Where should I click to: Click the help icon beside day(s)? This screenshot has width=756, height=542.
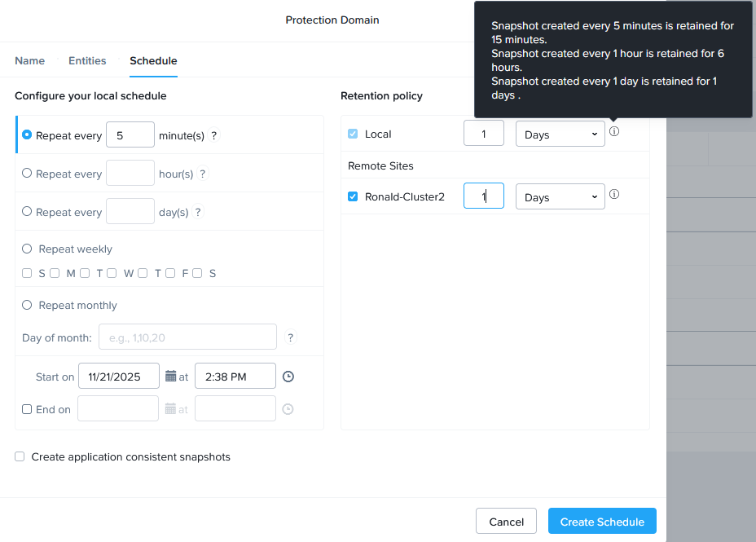[x=197, y=212]
